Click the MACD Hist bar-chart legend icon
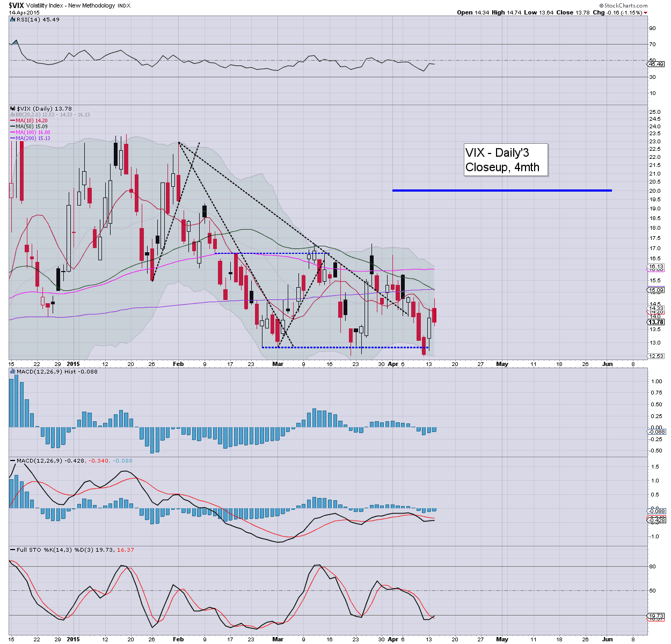671x644 pixels. click(x=12, y=371)
